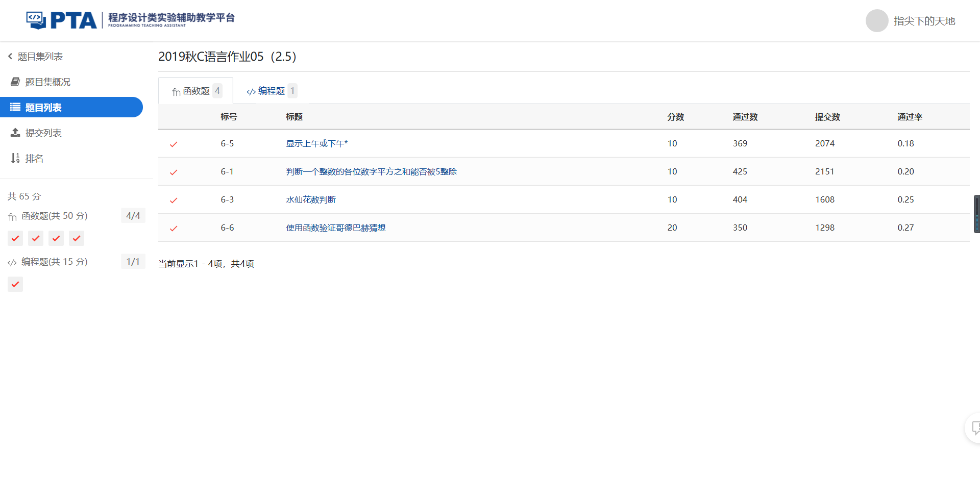Viewport: 980px width, 479px height.
Task: Click the code icon in 编程题 tab
Action: [251, 92]
